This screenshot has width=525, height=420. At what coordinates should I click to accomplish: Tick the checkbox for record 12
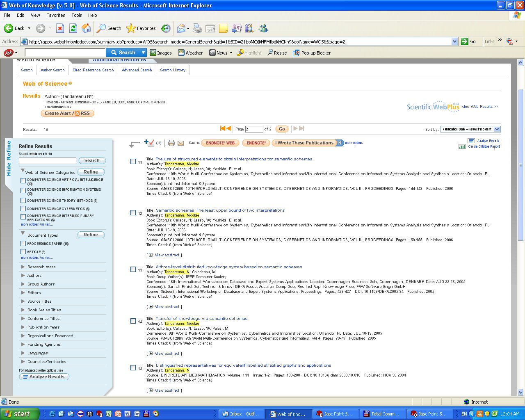pos(133,212)
